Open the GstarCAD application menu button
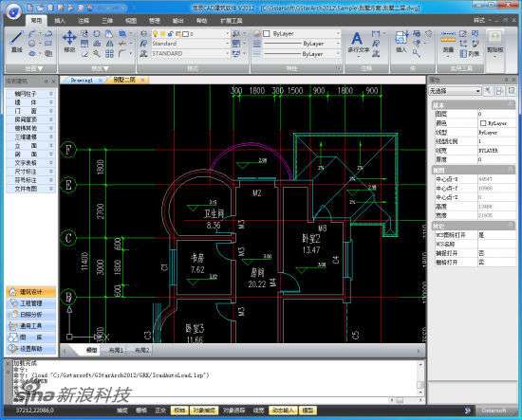The width and height of the screenshot is (522, 420). 13,12
